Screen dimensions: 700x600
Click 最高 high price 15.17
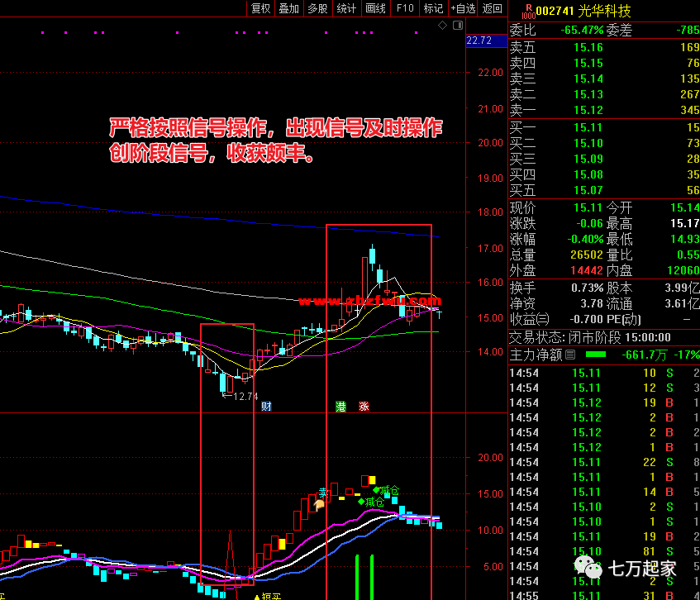click(685, 223)
